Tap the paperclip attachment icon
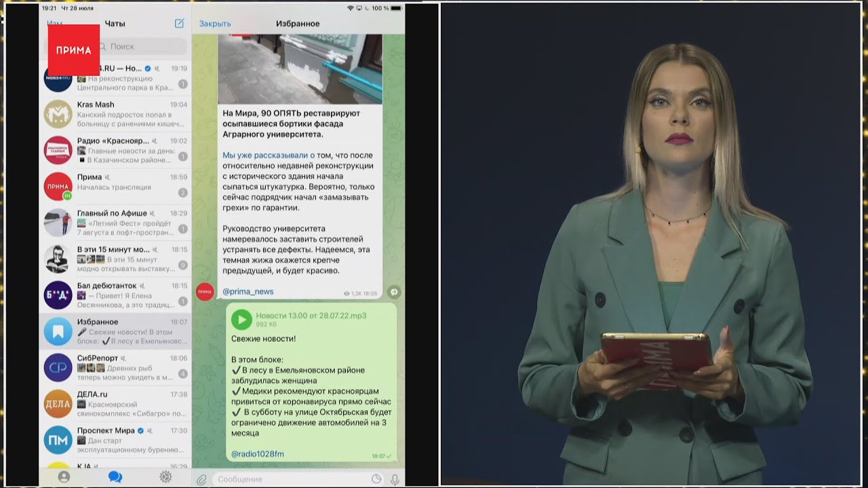Screen dimensions: 868x488 [x=201, y=479]
